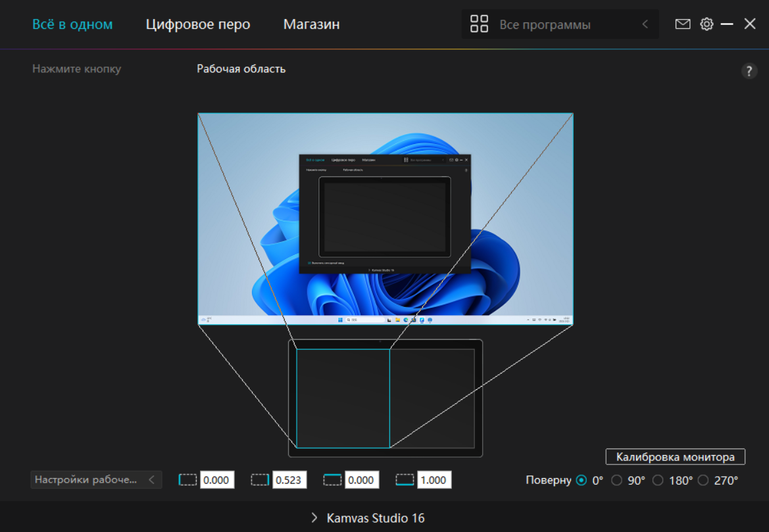This screenshot has height=532, width=769.
Task: Click the help question mark icon
Action: [x=749, y=72]
